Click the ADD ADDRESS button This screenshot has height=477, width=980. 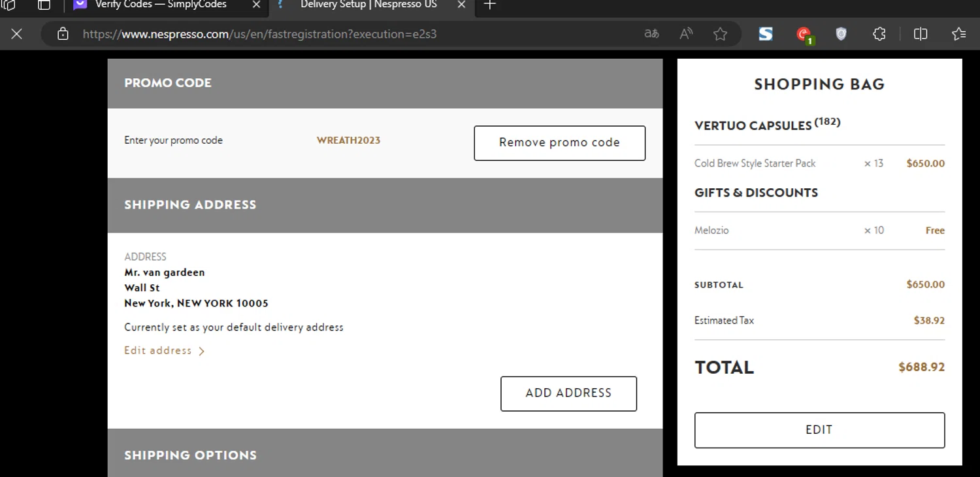tap(568, 393)
